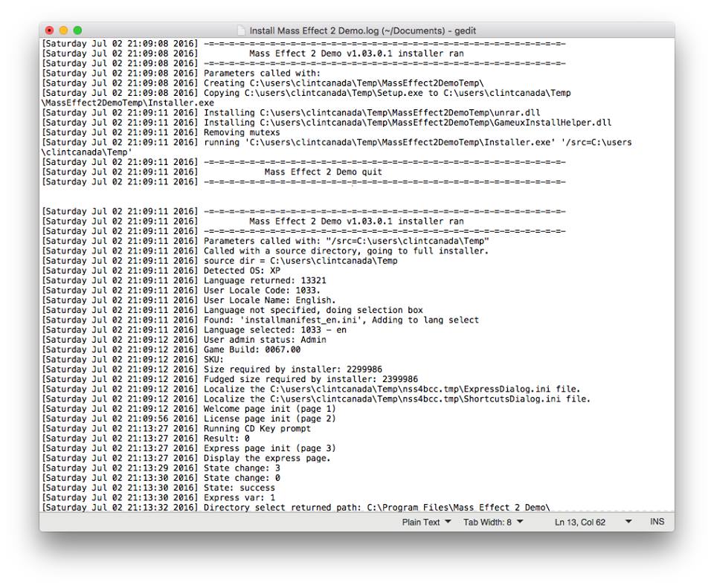Screen dimensions: 714x588
Task: Maximize the gedit window with the green button
Action: click(77, 30)
